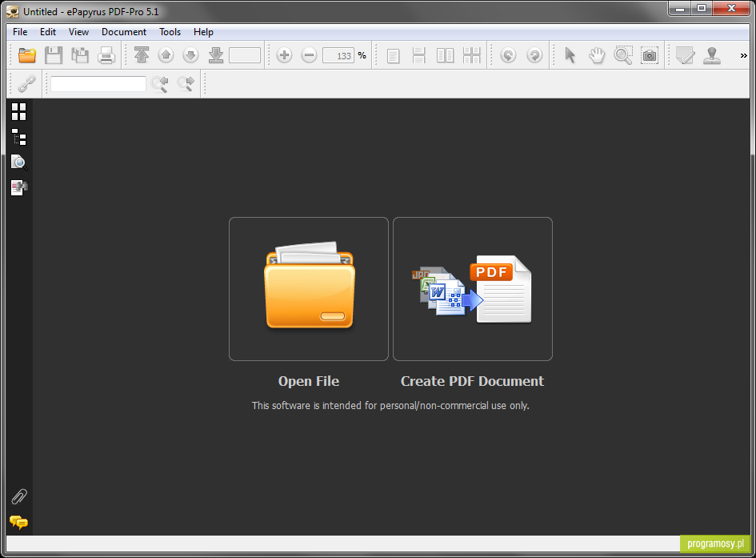Click the Open File text label
756x558 pixels.
pos(309,381)
